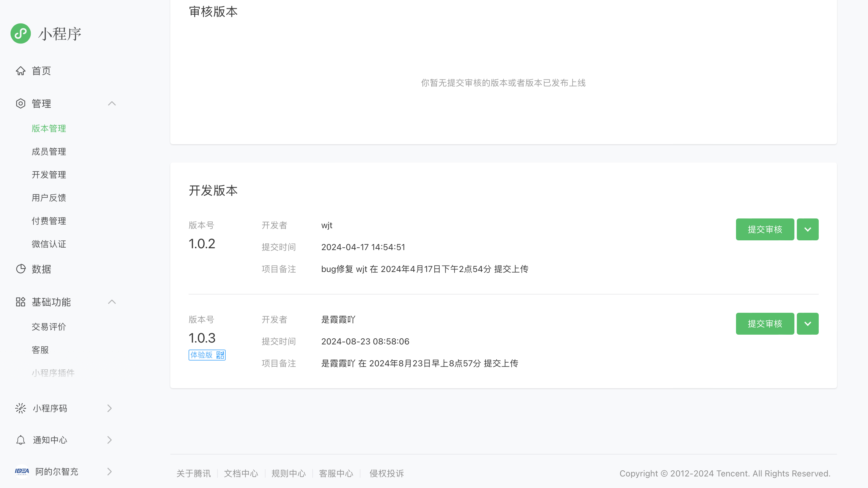The width and height of the screenshot is (868, 488).
Task: Open 成员管理 page
Action: (x=49, y=152)
